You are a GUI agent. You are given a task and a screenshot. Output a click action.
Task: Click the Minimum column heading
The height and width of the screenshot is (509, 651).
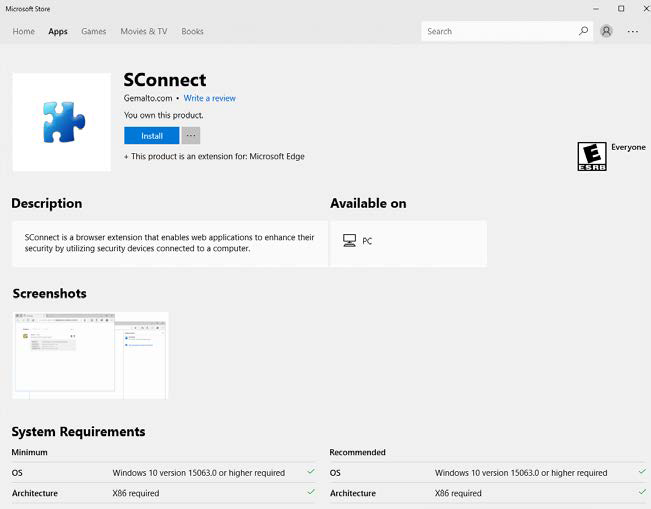pos(29,452)
